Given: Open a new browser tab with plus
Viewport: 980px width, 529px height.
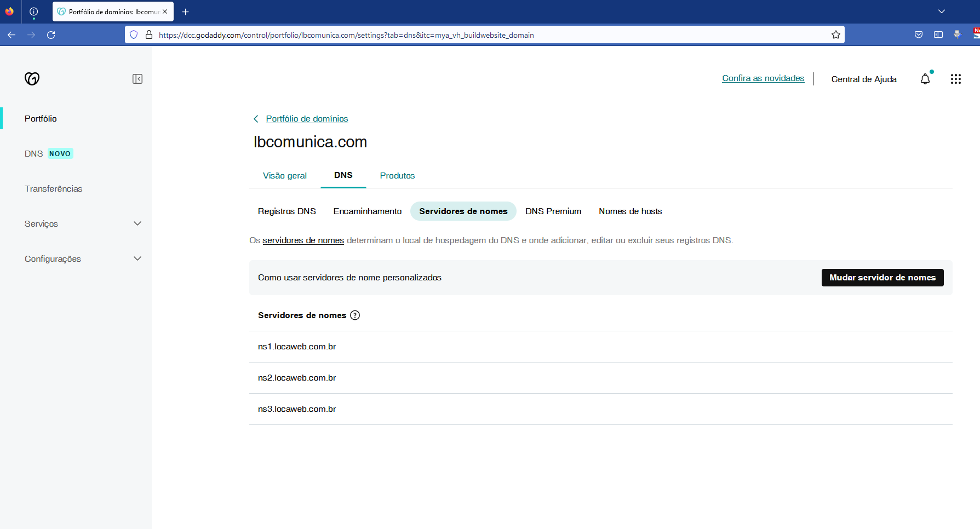Looking at the screenshot, I should coord(186,12).
